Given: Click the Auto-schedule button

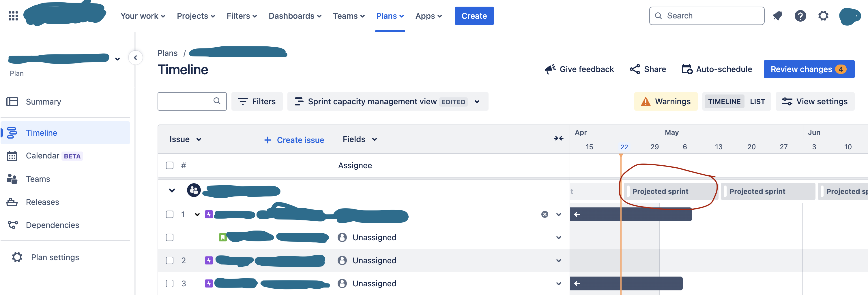Looking at the screenshot, I should (x=717, y=69).
